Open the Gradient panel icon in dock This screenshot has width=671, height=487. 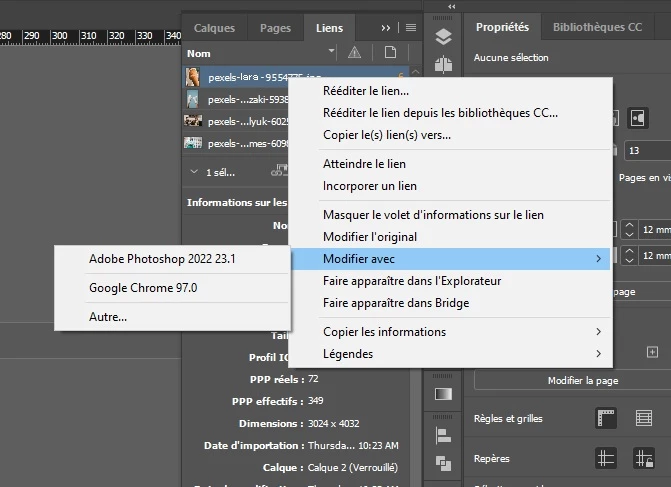[x=443, y=394]
